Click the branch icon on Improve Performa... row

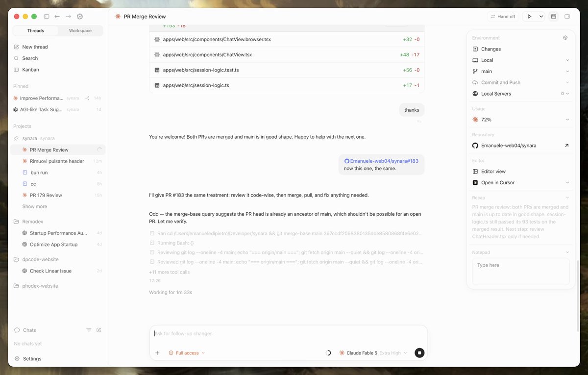tap(87, 98)
